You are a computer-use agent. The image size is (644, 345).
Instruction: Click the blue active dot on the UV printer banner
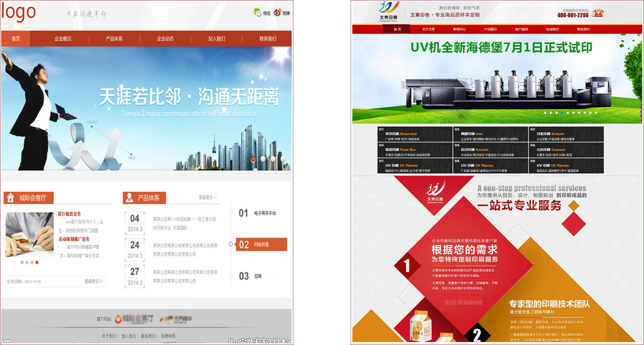click(562, 112)
